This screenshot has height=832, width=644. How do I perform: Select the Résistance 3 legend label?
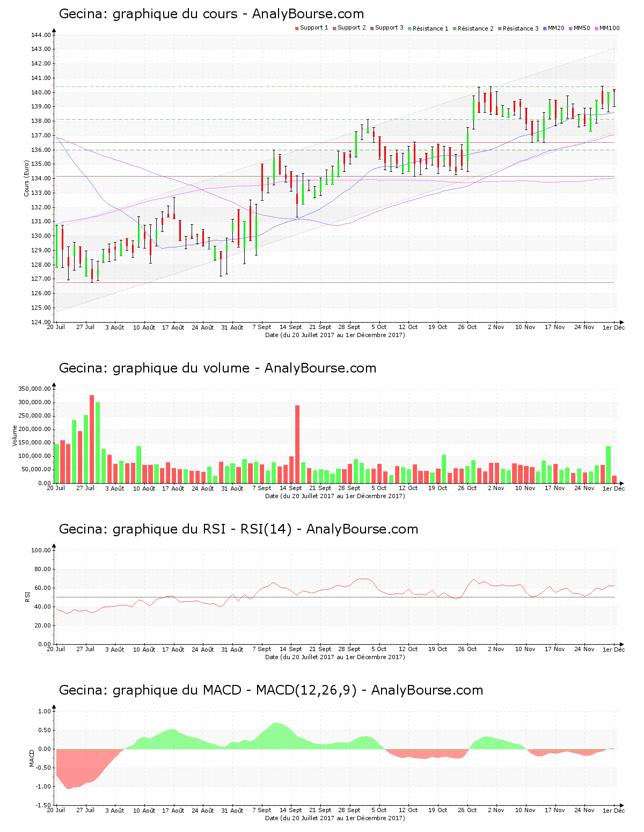521,28
